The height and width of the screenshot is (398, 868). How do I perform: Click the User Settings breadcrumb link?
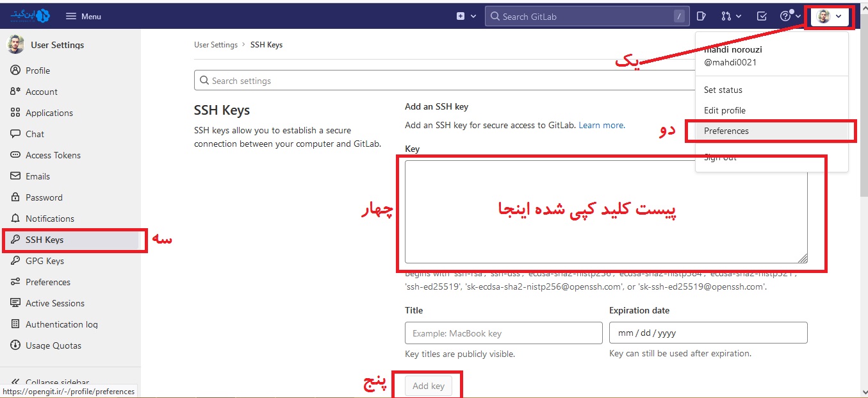click(216, 45)
